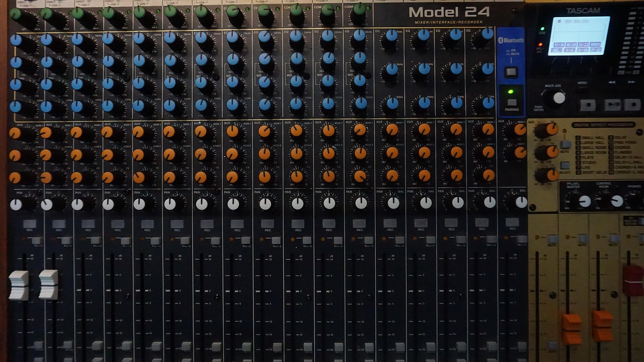
Task: Arm channel 1 with its REC button
Action: pyautogui.click(x=29, y=224)
